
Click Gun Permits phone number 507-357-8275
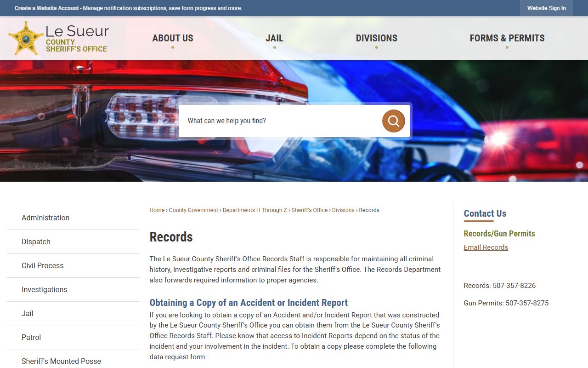pyautogui.click(x=527, y=303)
